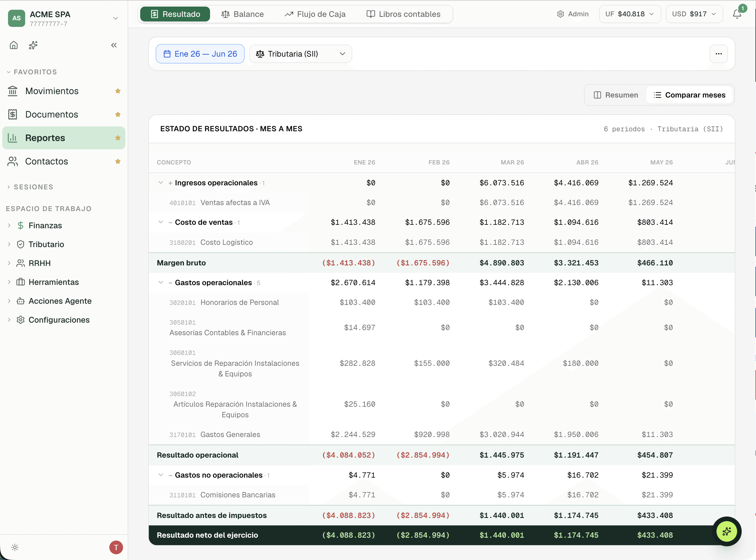Click the Resultado operacional row label
Screen dimensions: 756x560
click(197, 455)
